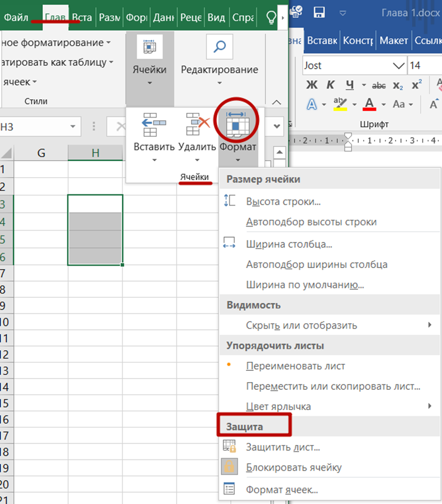Screen dimensions: 442x504
Task: Open the Рецензирование tab in Excel
Action: tap(191, 17)
